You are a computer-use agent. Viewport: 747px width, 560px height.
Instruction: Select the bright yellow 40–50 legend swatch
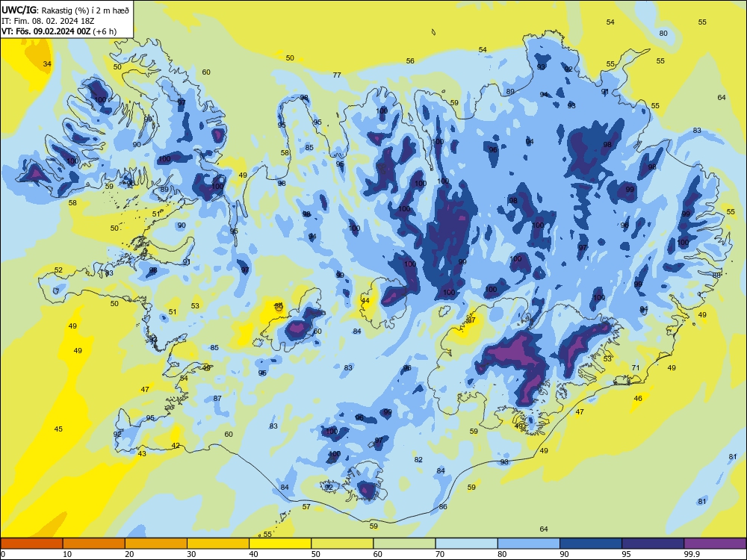click(x=280, y=544)
